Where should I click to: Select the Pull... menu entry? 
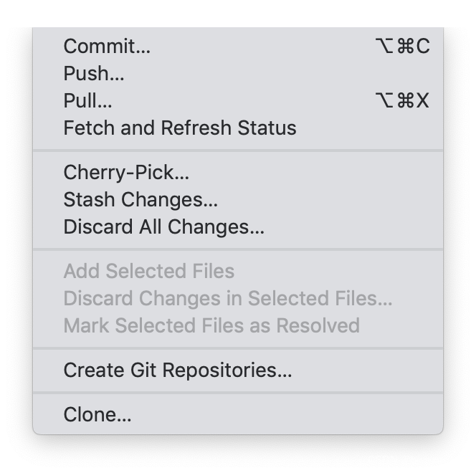[88, 100]
